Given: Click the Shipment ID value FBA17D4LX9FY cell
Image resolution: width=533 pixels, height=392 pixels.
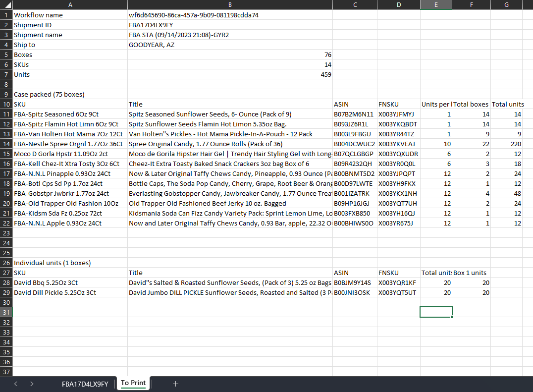Looking at the screenshot, I should pyautogui.click(x=230, y=25).
